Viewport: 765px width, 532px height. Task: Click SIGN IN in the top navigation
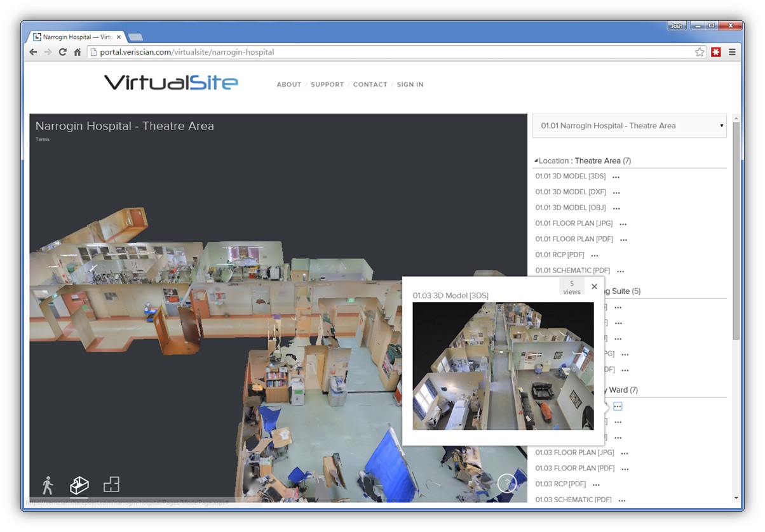point(410,84)
